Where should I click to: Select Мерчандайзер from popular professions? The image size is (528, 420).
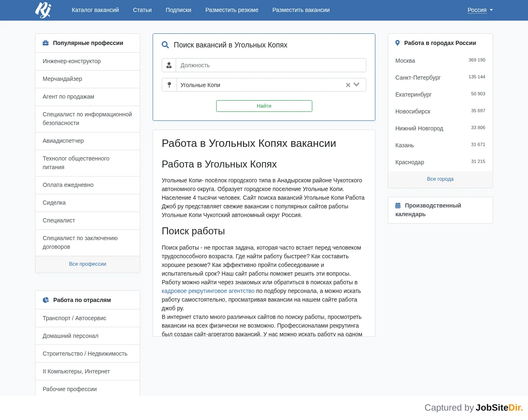87,79
